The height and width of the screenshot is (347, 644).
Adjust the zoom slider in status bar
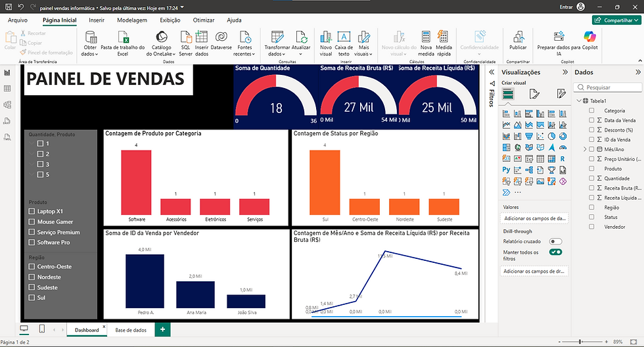coord(580,342)
